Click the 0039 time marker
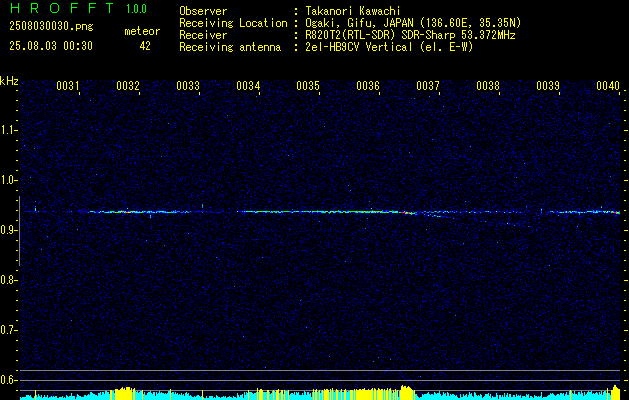 click(x=548, y=85)
